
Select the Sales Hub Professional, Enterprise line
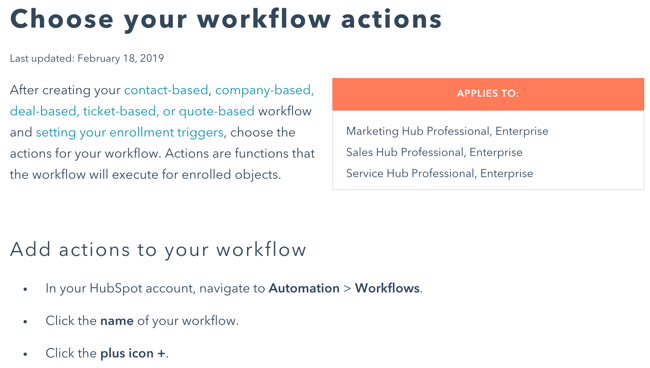(434, 153)
